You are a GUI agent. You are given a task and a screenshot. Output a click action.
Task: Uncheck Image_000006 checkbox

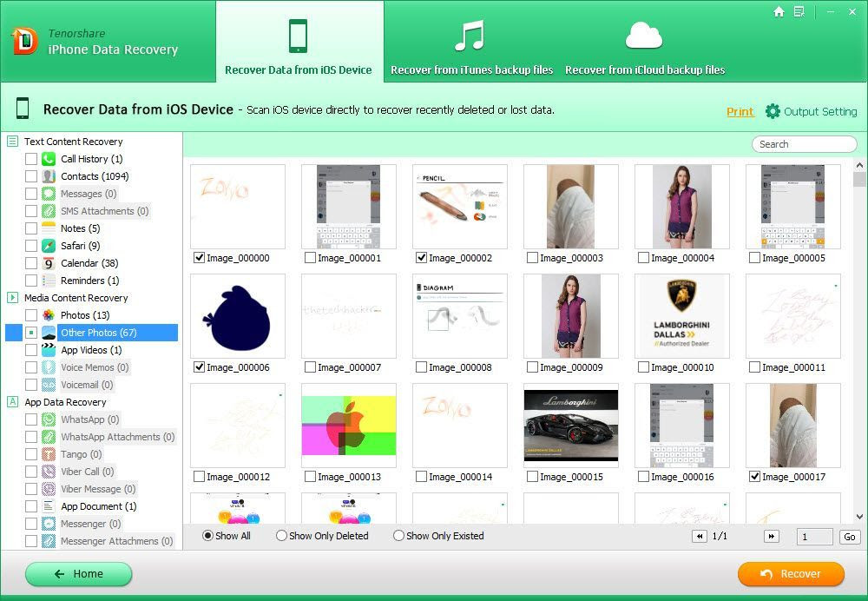click(200, 367)
